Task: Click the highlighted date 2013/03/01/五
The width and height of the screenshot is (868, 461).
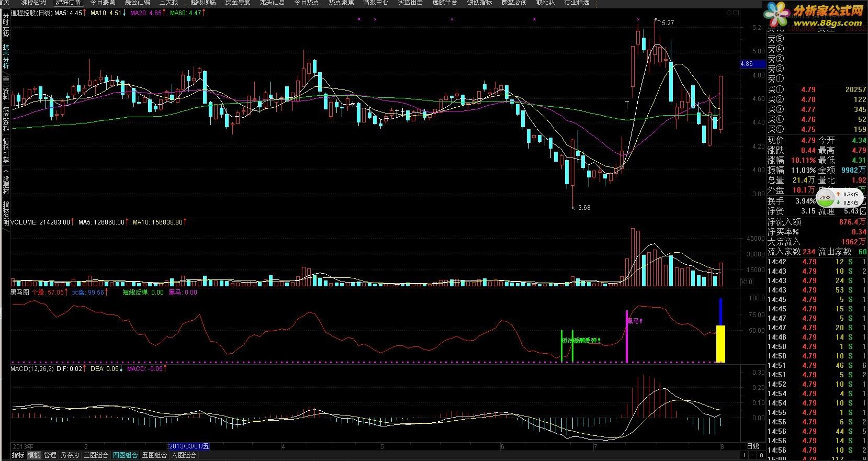Action: pyautogui.click(x=188, y=446)
